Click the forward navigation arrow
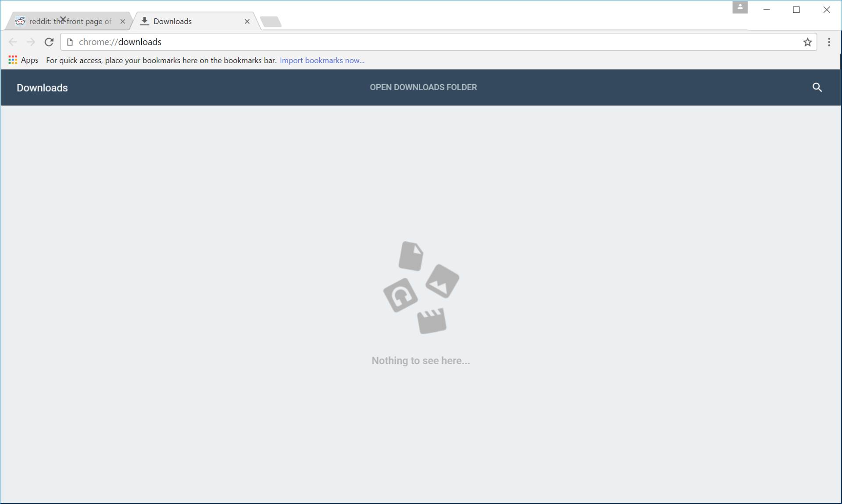Screen dimensions: 842x504 pyautogui.click(x=31, y=42)
